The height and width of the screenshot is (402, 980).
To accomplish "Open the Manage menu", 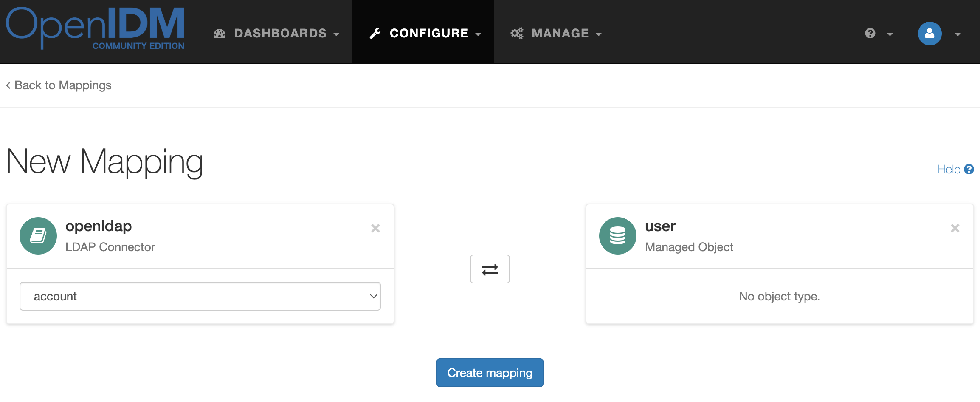I will tap(556, 33).
